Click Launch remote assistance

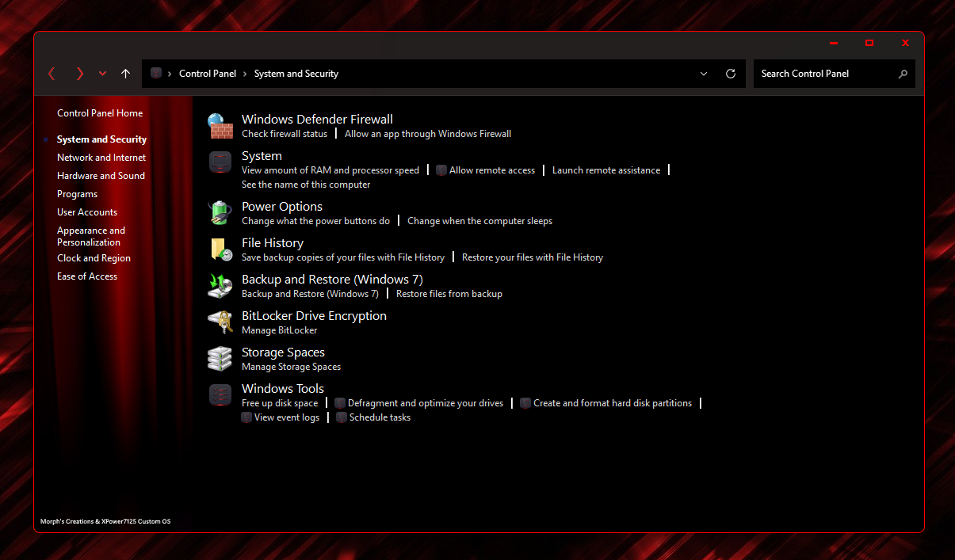[606, 170]
